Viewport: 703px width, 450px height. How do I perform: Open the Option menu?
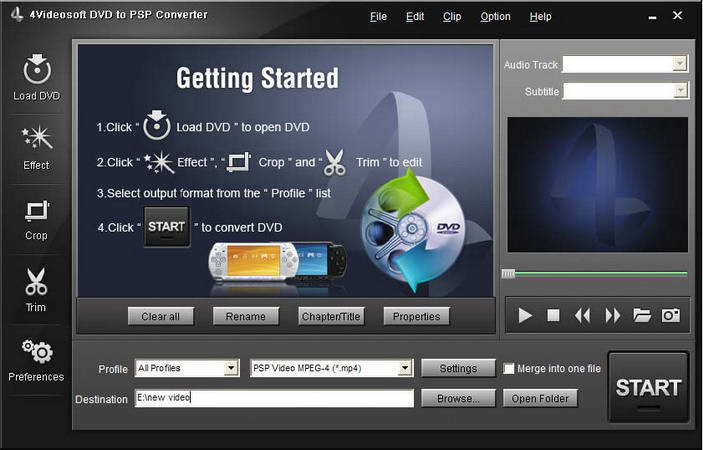[x=495, y=17]
